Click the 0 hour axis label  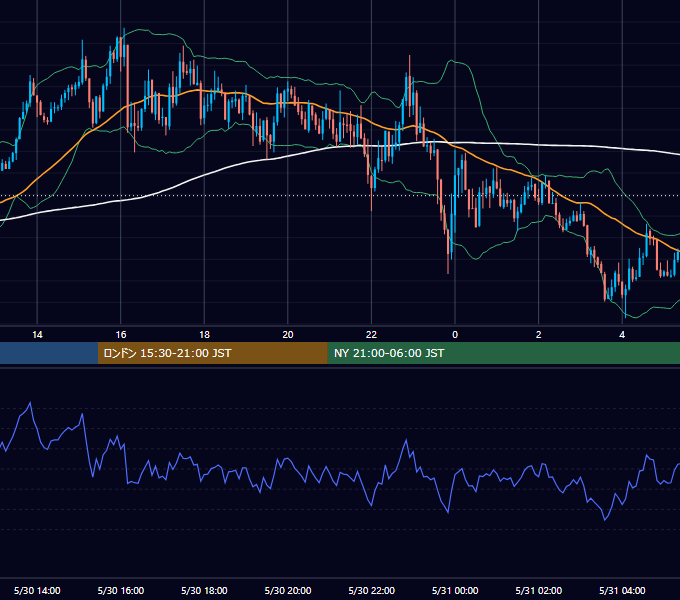455,335
